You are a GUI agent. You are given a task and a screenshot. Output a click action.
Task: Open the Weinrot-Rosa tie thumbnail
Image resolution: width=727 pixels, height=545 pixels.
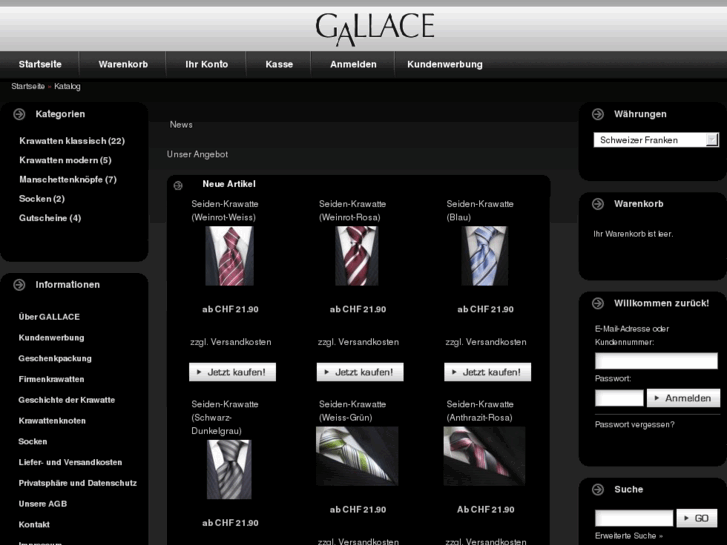pyautogui.click(x=357, y=256)
